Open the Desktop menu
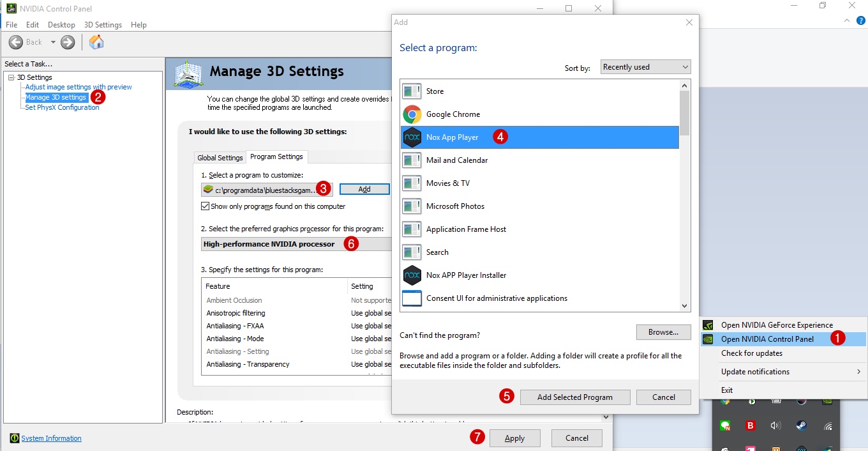Image resolution: width=868 pixels, height=451 pixels. tap(61, 25)
